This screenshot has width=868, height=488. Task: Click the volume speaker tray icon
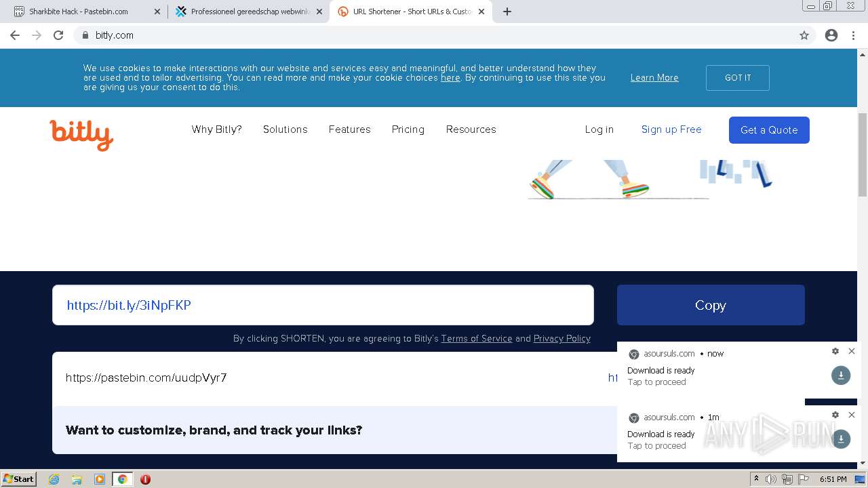[771, 479]
